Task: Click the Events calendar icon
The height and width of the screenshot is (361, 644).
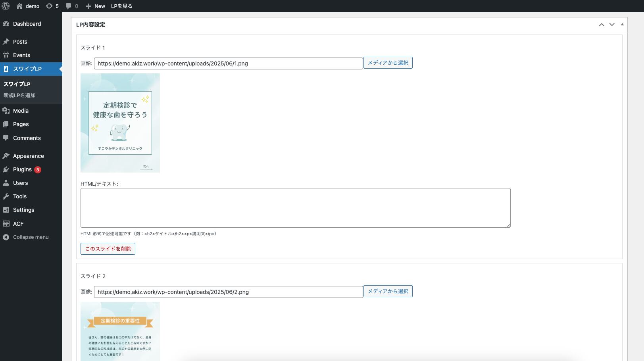Action: click(x=6, y=55)
